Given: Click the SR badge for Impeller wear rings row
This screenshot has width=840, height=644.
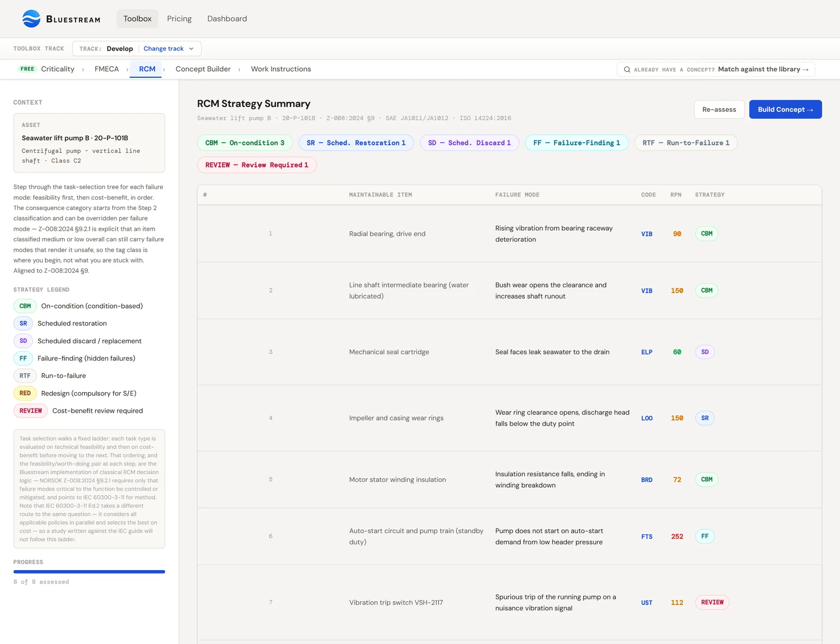Looking at the screenshot, I should click(704, 418).
